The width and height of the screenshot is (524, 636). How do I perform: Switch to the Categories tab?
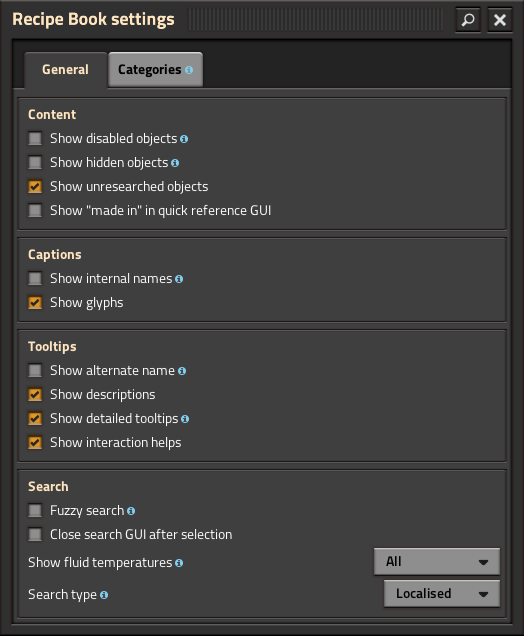(155, 69)
